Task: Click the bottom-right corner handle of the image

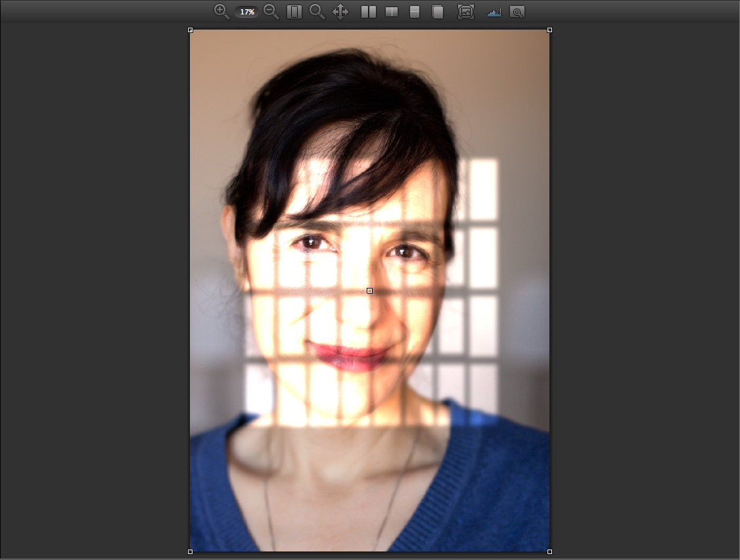Action: tap(549, 551)
